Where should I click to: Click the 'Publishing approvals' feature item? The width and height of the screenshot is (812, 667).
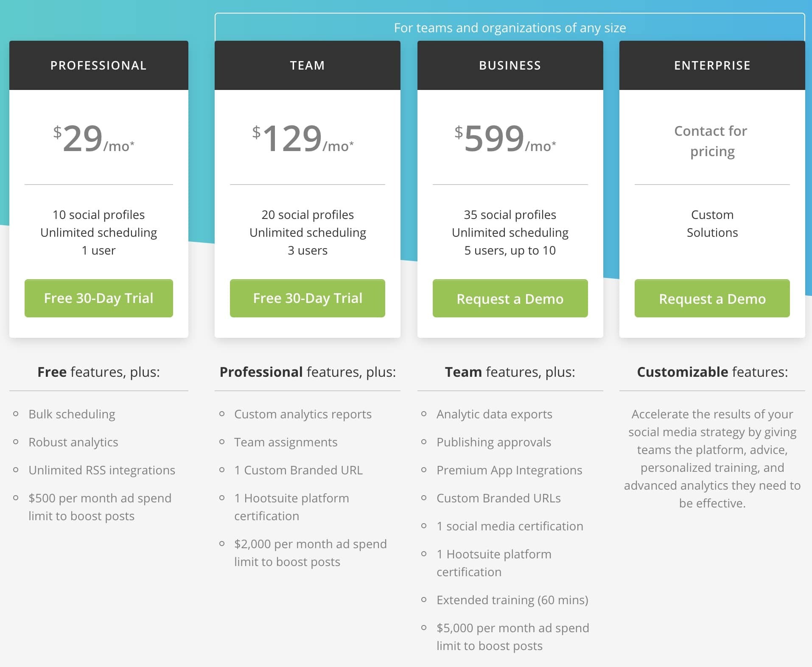click(x=493, y=442)
